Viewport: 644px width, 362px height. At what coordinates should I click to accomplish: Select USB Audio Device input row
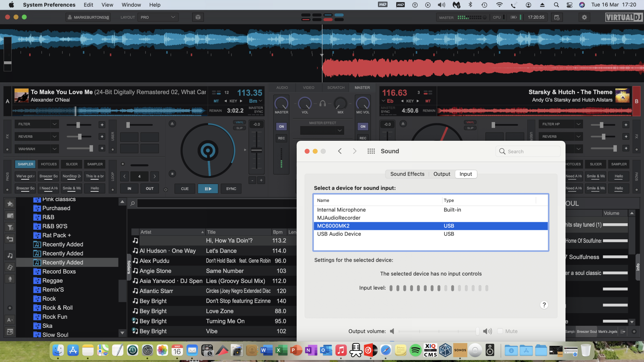431,234
